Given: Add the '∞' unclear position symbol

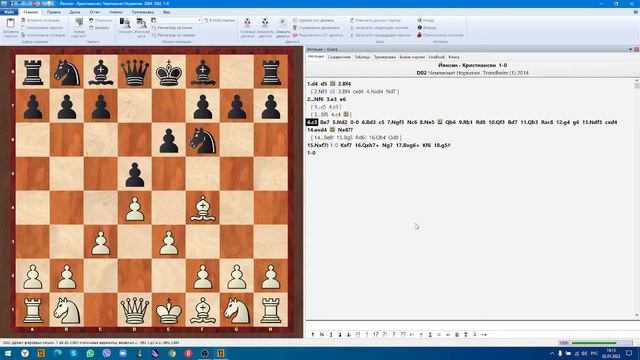Looking at the screenshot, I should pos(448,335).
